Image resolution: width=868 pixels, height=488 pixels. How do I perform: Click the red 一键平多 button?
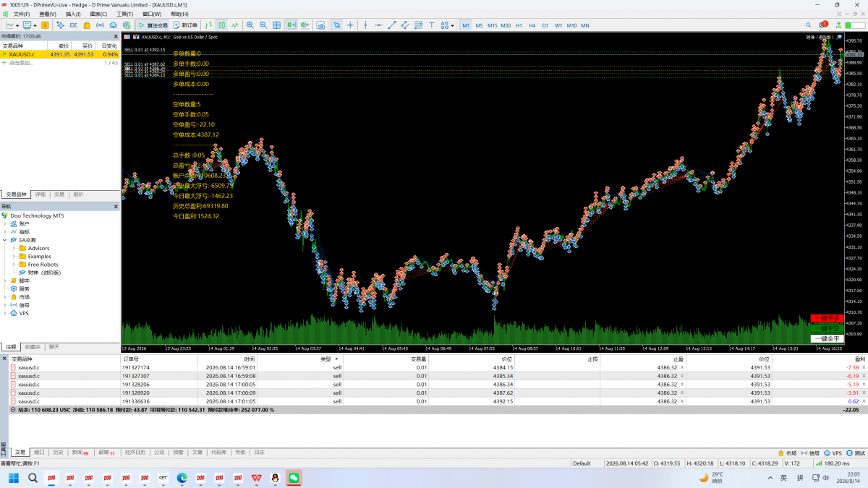[x=827, y=318]
